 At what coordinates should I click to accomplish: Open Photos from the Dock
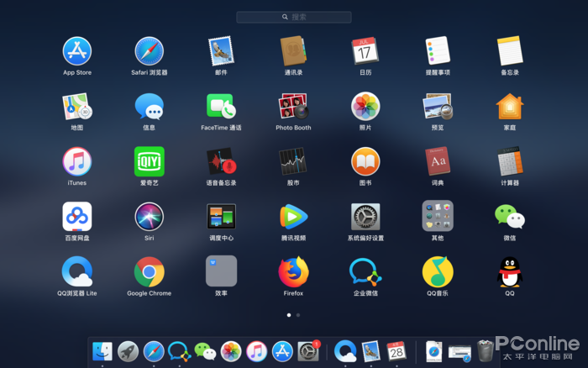[231, 351]
